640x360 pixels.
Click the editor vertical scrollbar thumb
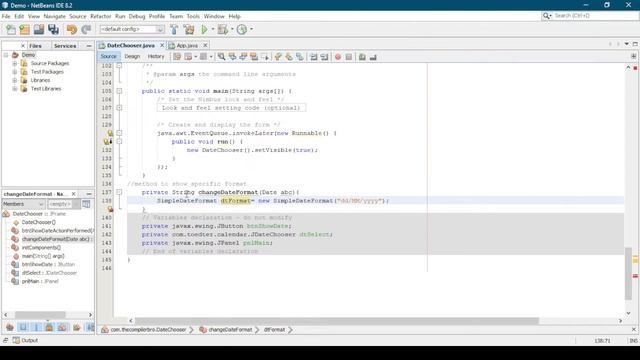click(x=628, y=273)
